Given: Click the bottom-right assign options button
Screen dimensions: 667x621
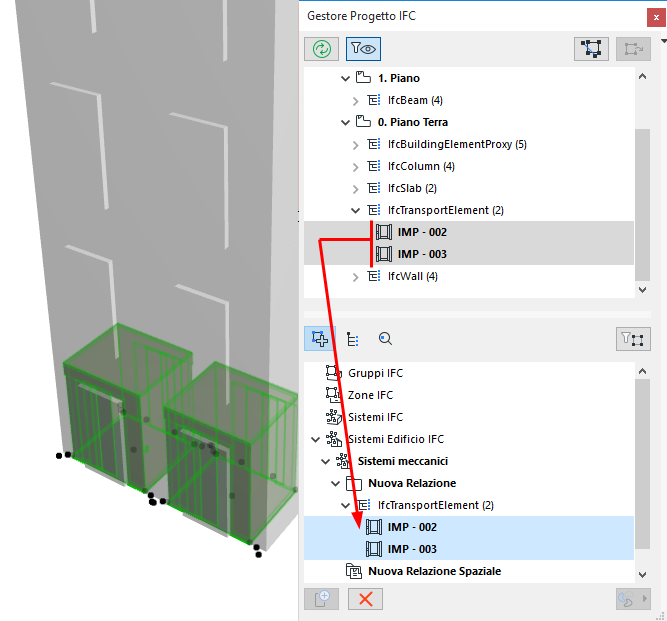Looking at the screenshot, I should 633,599.
